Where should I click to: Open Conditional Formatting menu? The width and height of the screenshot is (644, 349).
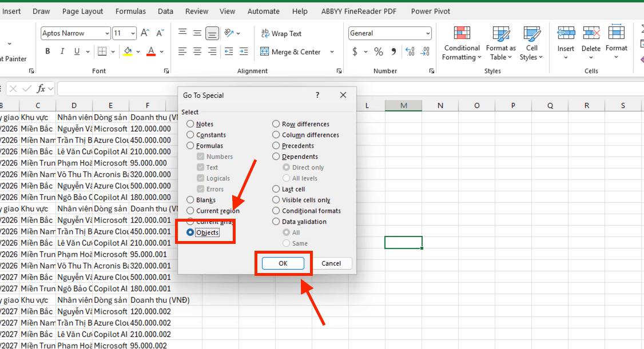pos(462,43)
